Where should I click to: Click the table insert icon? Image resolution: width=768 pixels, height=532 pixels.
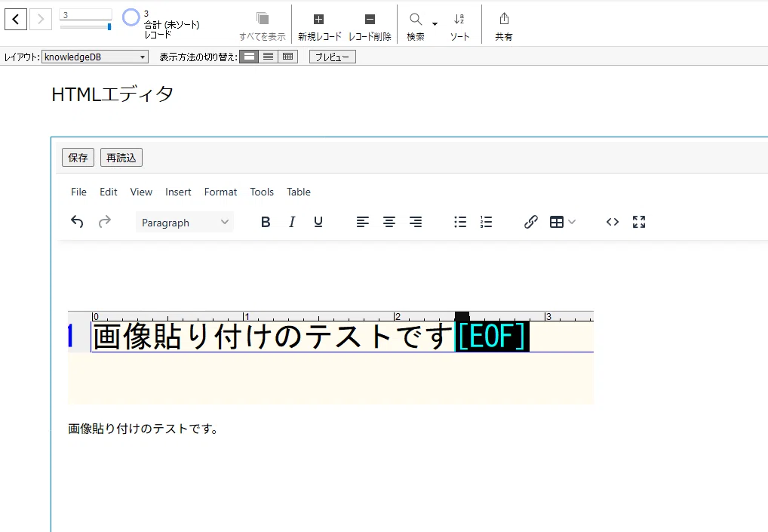[557, 222]
